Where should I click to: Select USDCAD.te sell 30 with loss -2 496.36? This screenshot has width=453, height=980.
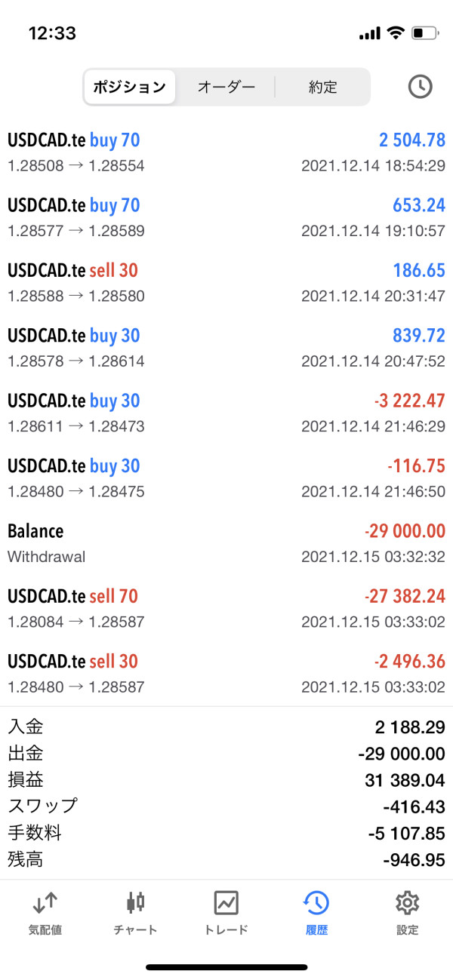226,673
